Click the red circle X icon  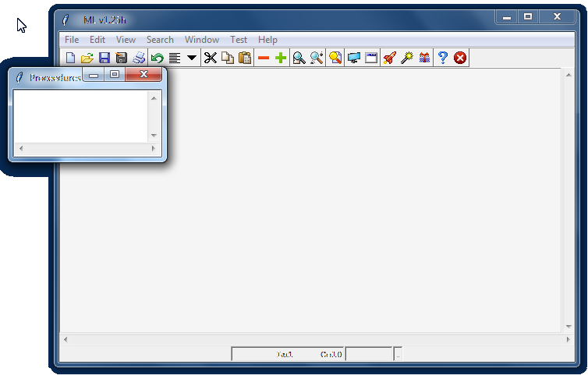[x=460, y=58]
